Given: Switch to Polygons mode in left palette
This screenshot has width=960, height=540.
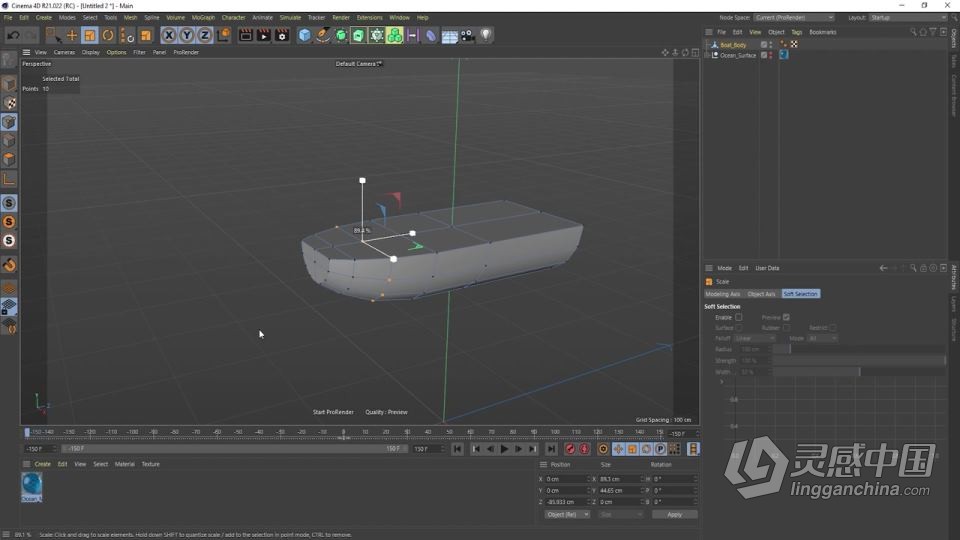Looking at the screenshot, I should [9, 160].
